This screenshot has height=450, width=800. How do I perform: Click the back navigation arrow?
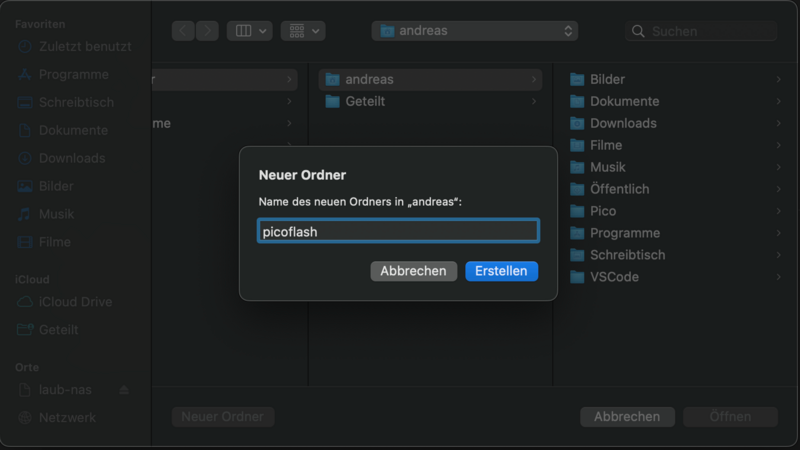click(183, 31)
